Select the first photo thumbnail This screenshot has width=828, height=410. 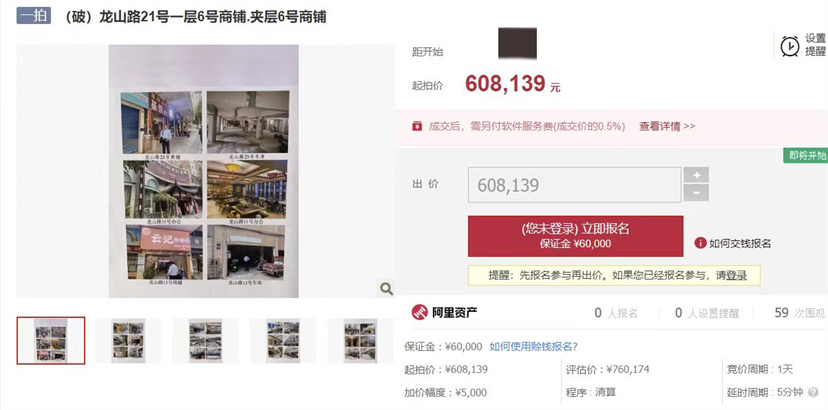tap(51, 340)
